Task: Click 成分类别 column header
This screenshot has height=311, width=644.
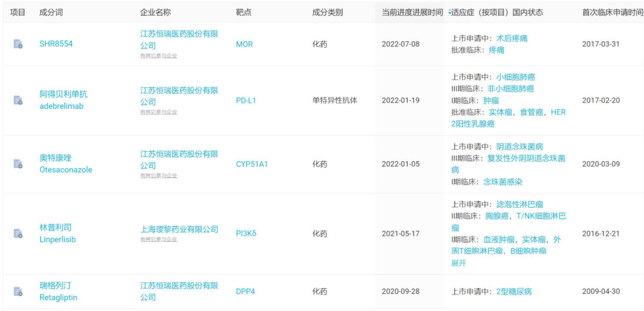Action: (328, 13)
